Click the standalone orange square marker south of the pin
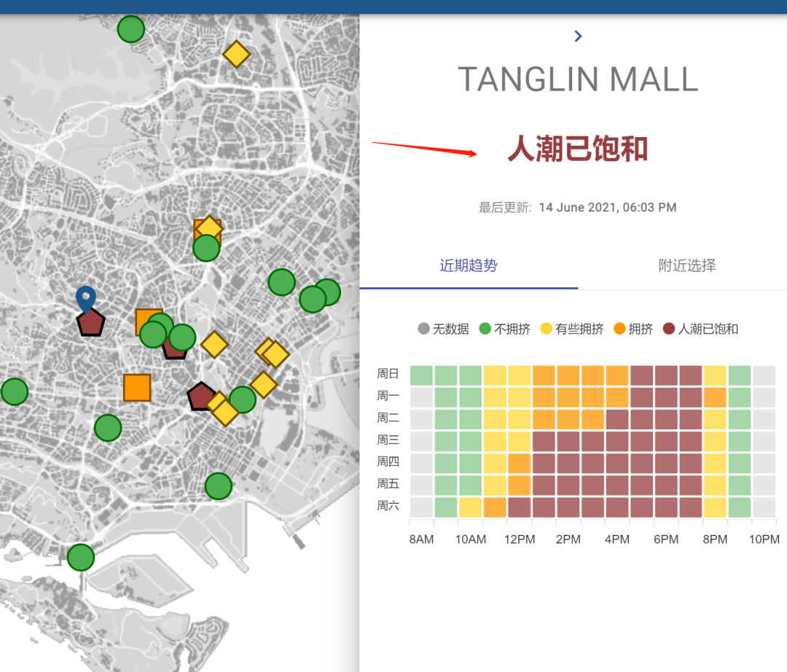 point(137,388)
